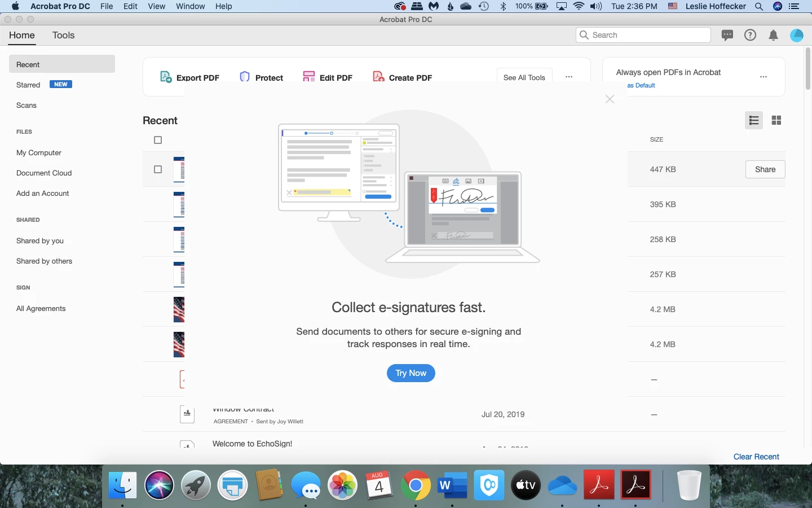
Task: Open the File menu
Action: pos(107,6)
